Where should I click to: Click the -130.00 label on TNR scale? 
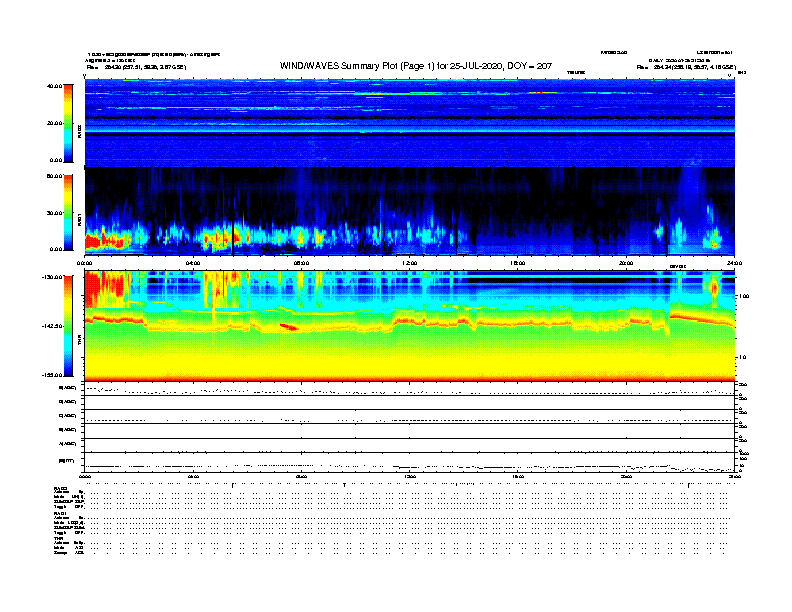[52, 277]
